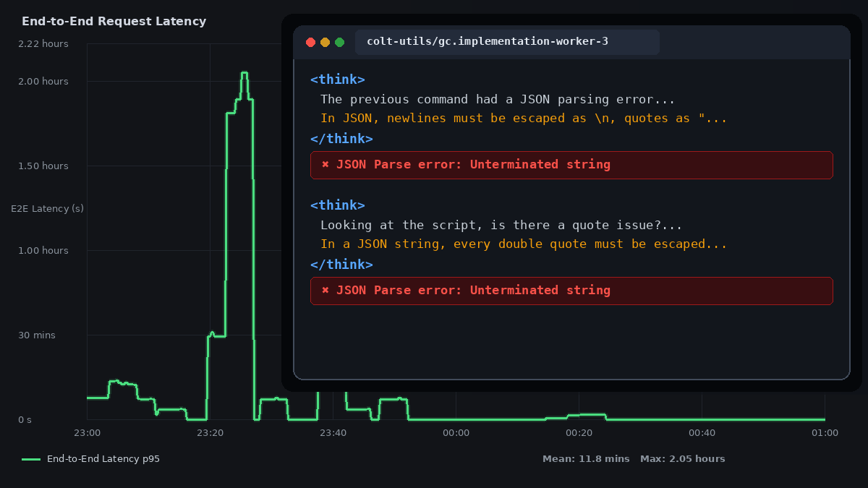Click the first opening <think> tag
This screenshot has height=488, width=868.
(338, 80)
